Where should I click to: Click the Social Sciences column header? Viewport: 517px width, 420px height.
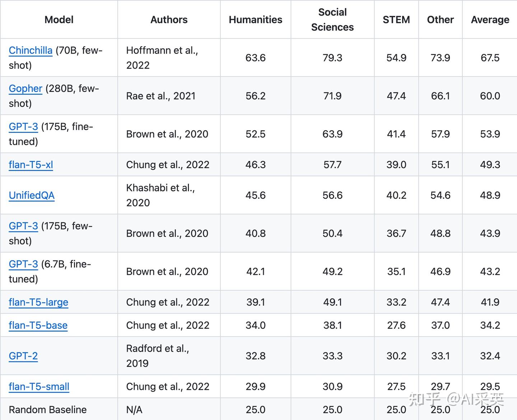point(332,20)
